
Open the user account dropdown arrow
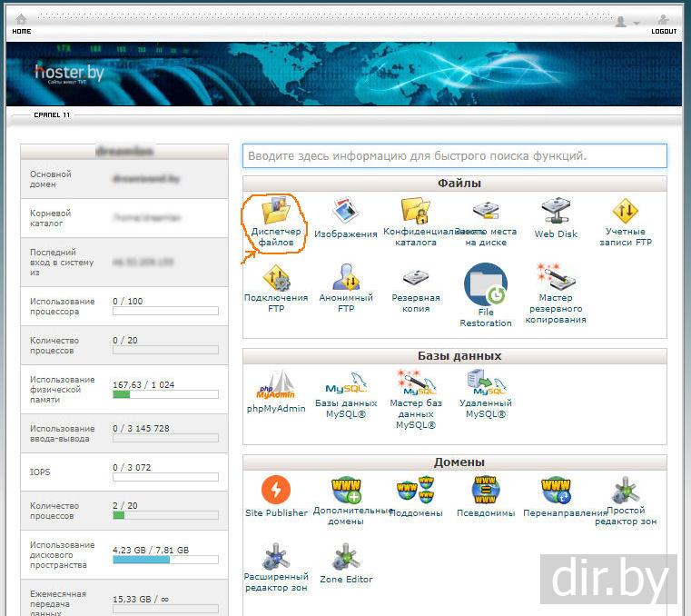click(x=636, y=23)
